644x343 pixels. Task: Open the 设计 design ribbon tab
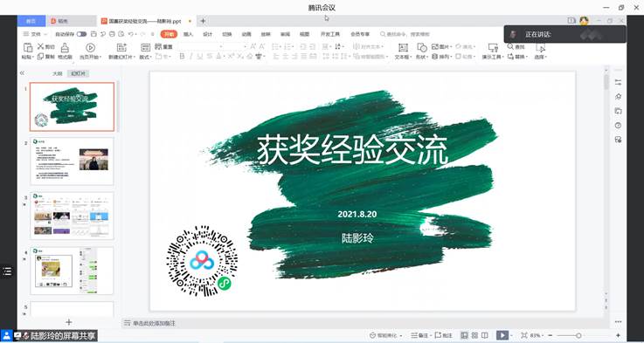pos(208,34)
